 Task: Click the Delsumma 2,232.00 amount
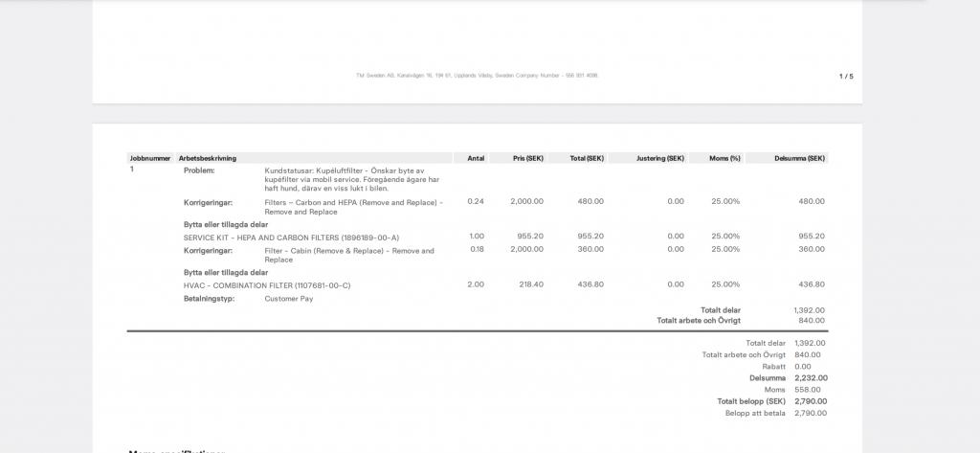(x=811, y=378)
